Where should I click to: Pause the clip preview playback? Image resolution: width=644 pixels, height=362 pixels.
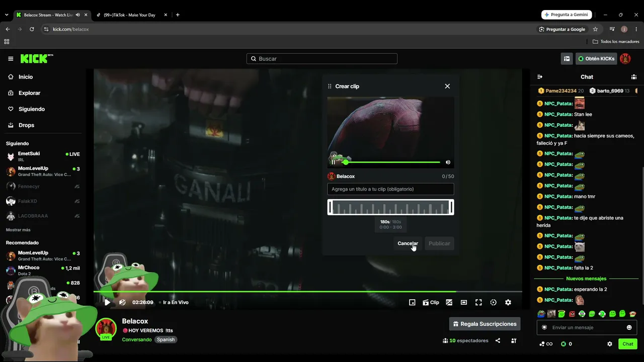[333, 162]
